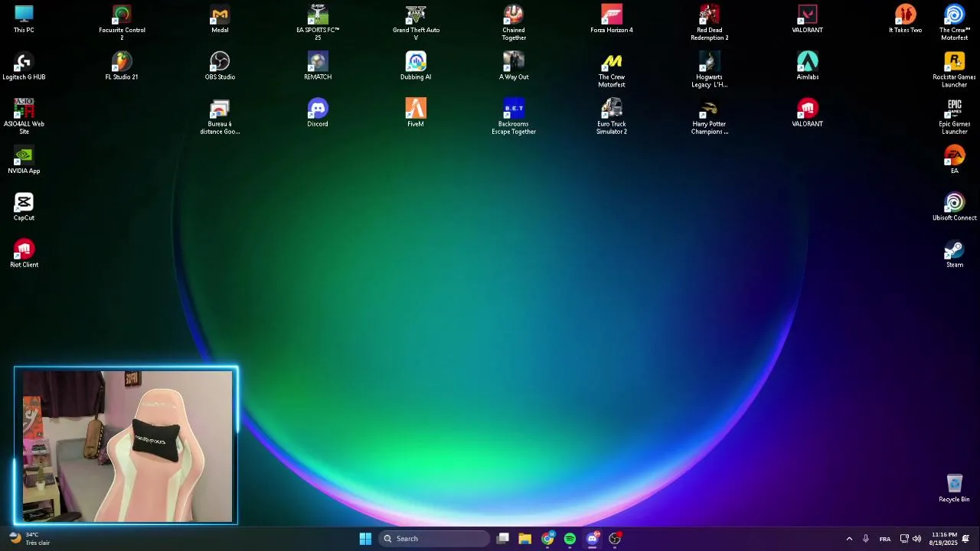Select ASIO4ALL Web Site shortcut
The image size is (980, 551).
coord(24,116)
